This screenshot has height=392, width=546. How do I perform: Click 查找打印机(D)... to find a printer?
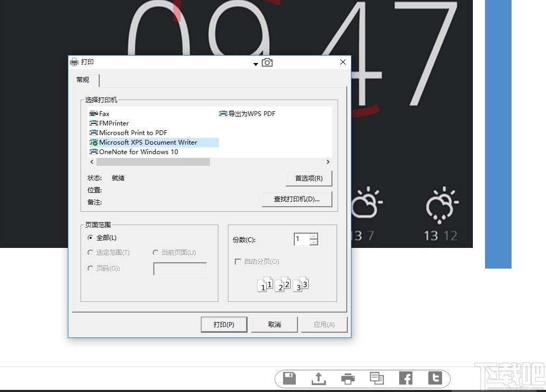[297, 199]
